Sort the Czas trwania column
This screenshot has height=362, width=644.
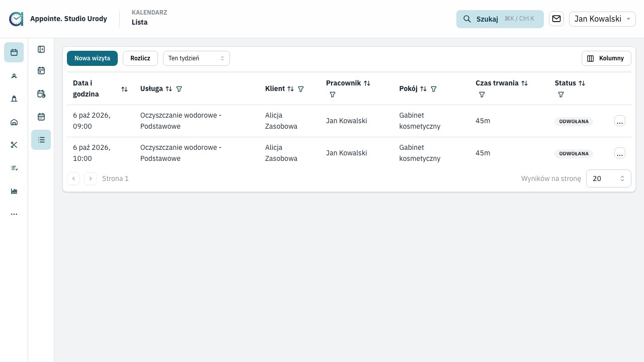click(525, 83)
